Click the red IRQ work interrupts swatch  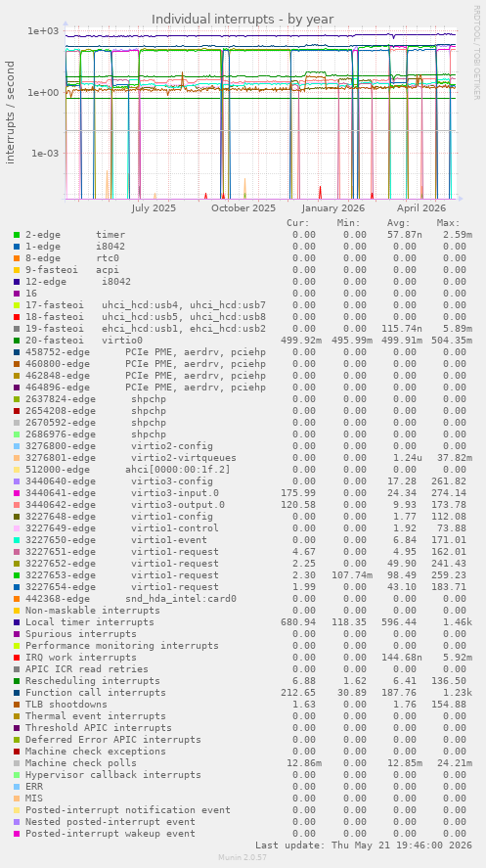pyautogui.click(x=17, y=658)
